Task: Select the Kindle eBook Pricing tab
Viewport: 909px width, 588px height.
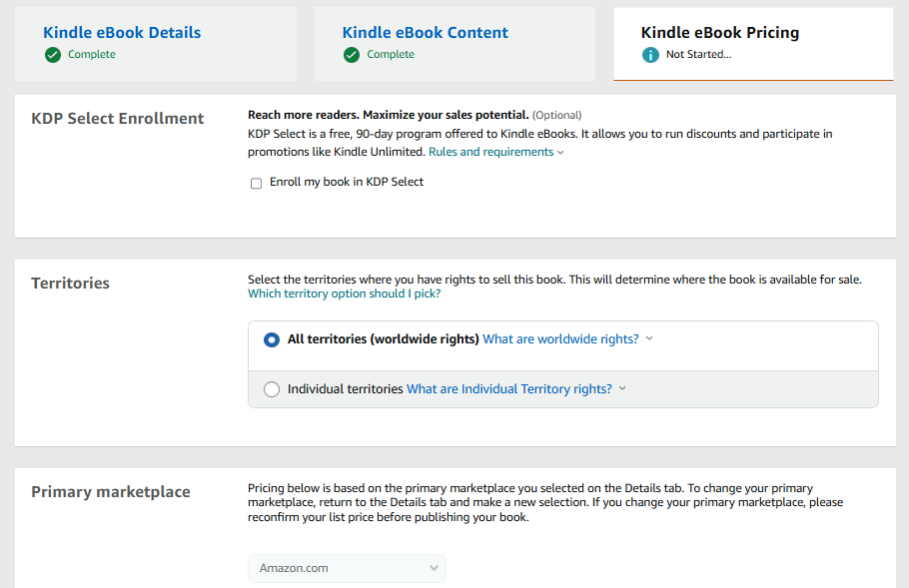Action: pos(719,33)
